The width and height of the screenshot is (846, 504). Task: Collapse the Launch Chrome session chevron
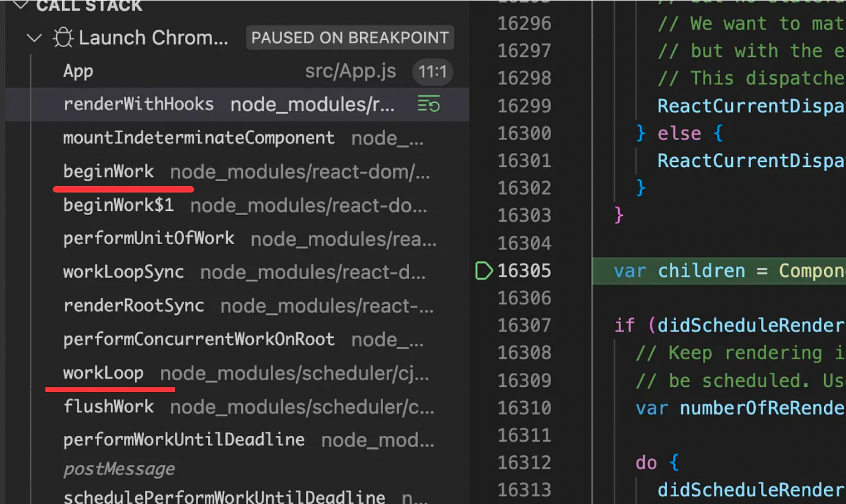[35, 38]
